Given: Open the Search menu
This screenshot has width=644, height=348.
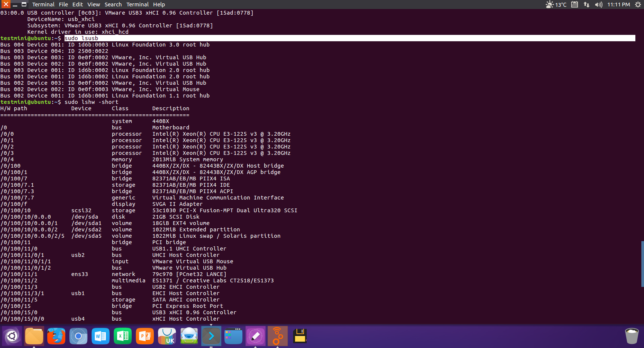Looking at the screenshot, I should [113, 4].
